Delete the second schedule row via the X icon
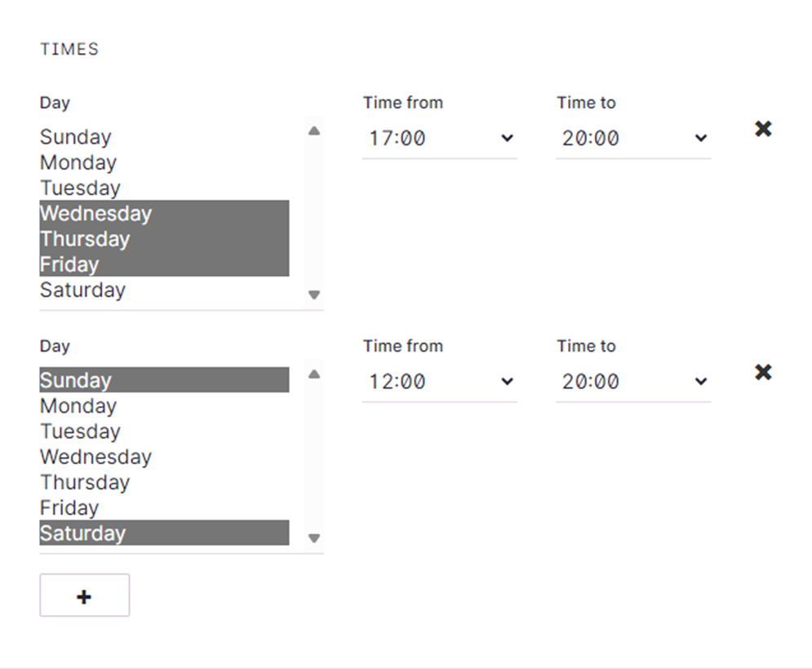The height and width of the screenshot is (669, 812). [762, 372]
